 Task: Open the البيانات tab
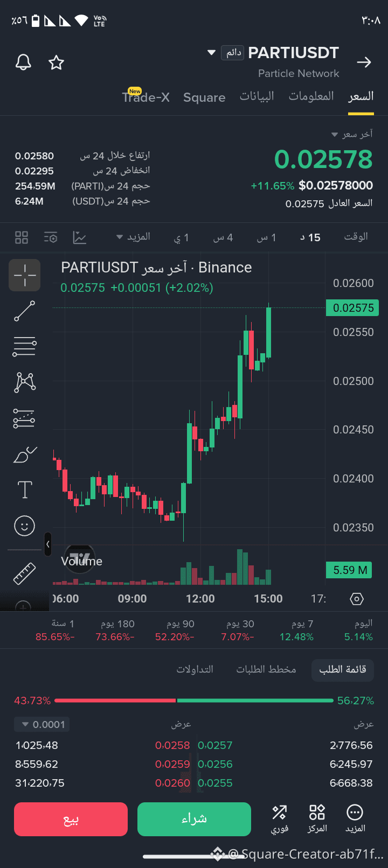click(x=257, y=96)
